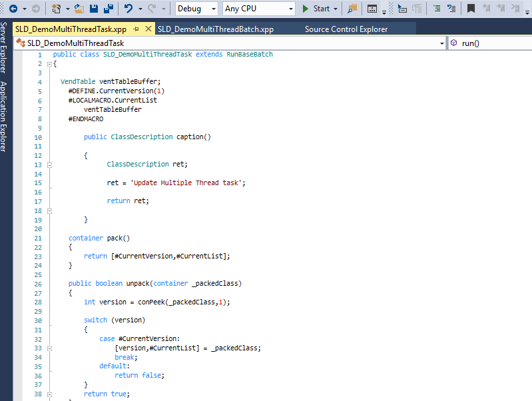Collapse the code block at line 13
This screenshot has width=532, height=401.
click(x=49, y=165)
